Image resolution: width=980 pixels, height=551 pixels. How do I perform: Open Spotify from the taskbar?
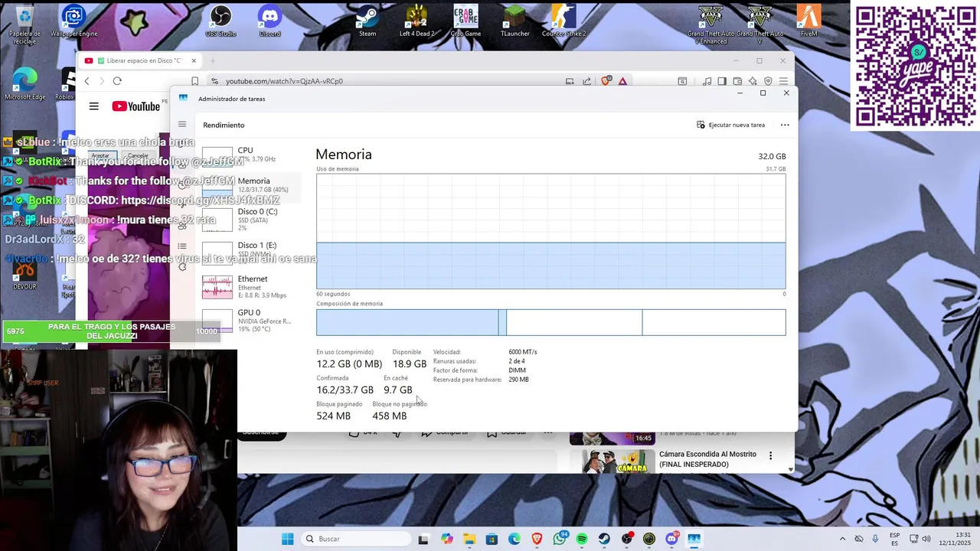[582, 539]
